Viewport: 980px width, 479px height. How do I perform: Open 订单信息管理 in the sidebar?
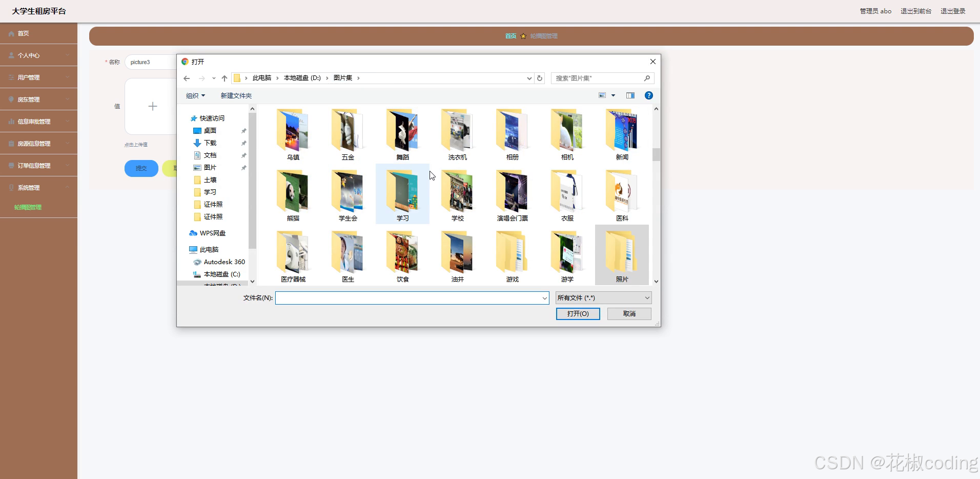[38, 166]
